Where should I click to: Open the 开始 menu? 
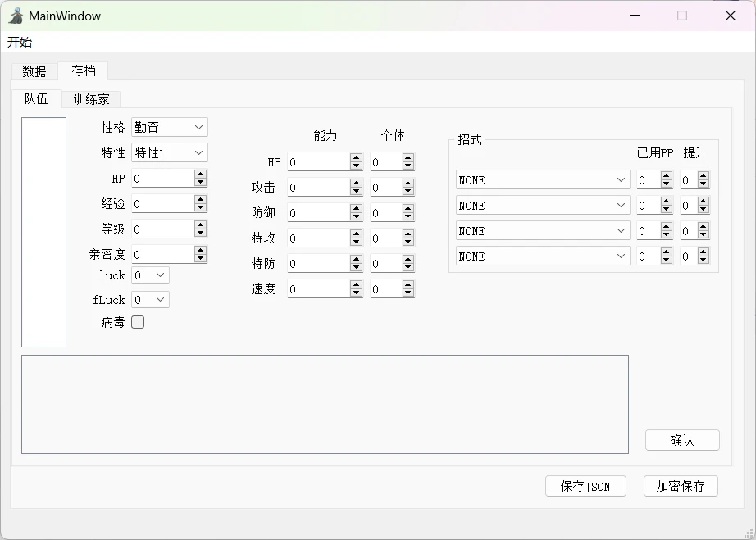(x=20, y=43)
